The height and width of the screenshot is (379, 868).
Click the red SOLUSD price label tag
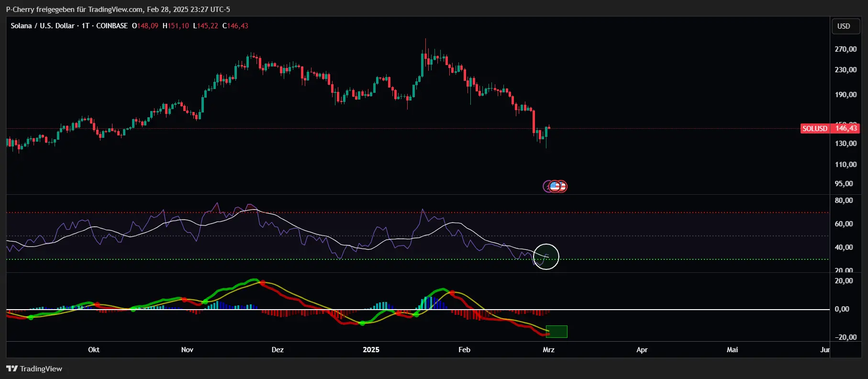(815, 128)
